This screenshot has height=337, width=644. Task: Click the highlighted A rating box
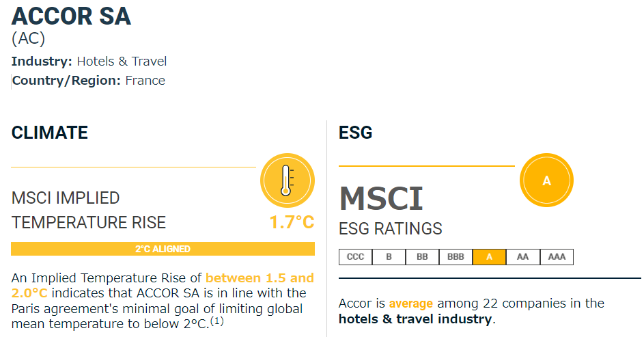tap(489, 257)
